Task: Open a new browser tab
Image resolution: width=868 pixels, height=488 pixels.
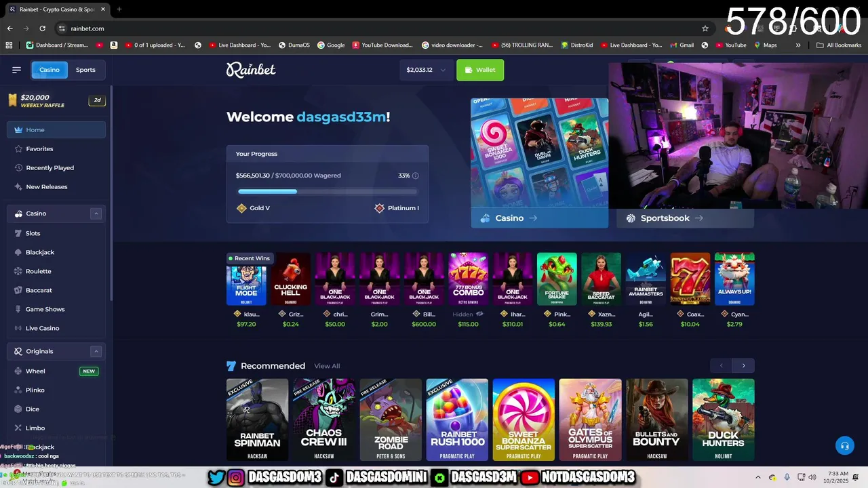Action: pyautogui.click(x=119, y=9)
